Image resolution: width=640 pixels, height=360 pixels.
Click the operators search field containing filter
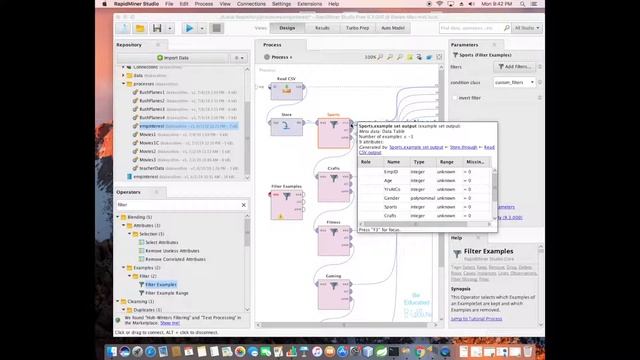[178, 205]
